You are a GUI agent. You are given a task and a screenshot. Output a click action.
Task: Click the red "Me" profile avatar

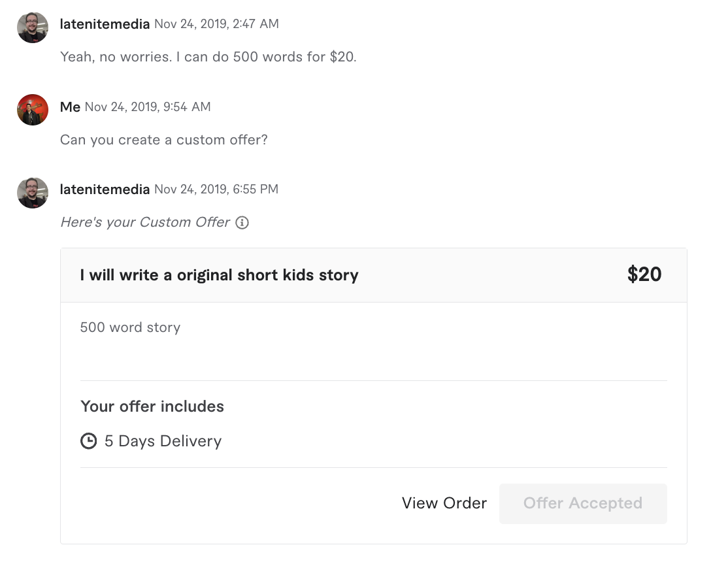tap(33, 110)
